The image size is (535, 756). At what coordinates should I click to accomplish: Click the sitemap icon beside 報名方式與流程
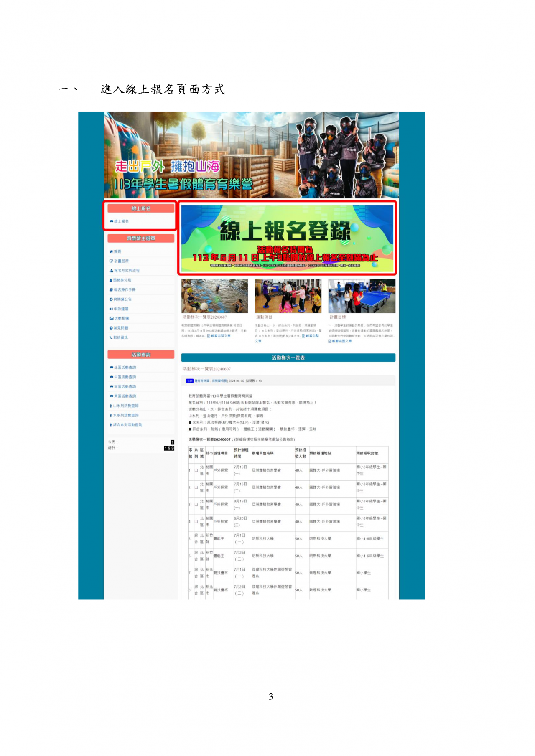pos(111,271)
